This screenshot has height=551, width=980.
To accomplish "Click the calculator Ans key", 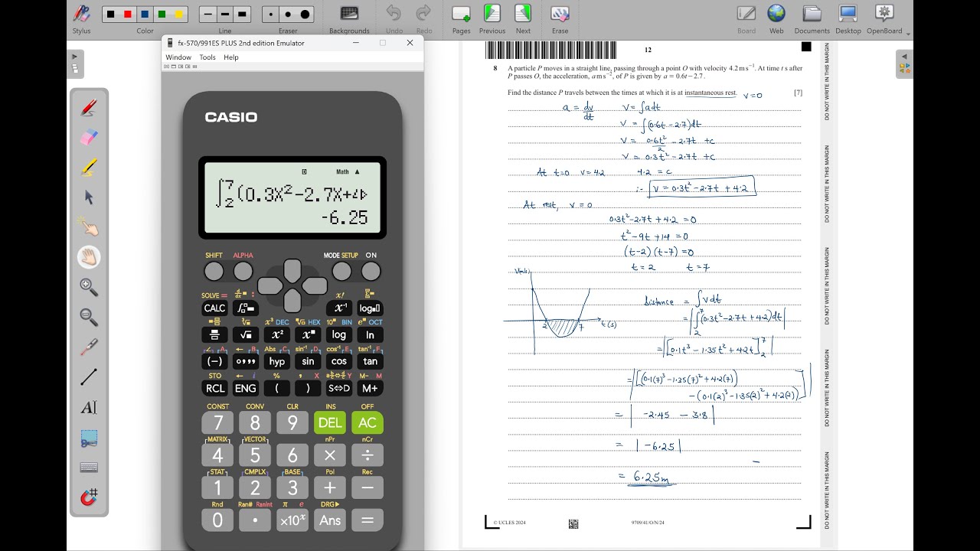I will 330,520.
